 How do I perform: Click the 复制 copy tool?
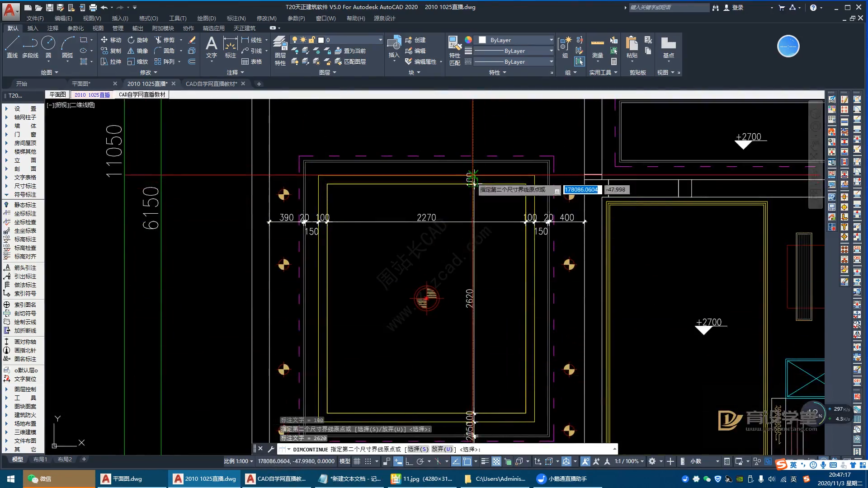111,51
